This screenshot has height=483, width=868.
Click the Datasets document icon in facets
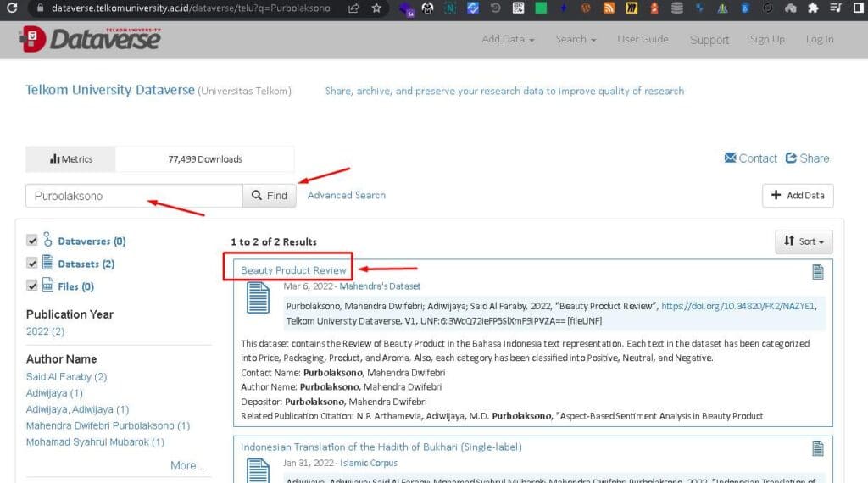[48, 262]
